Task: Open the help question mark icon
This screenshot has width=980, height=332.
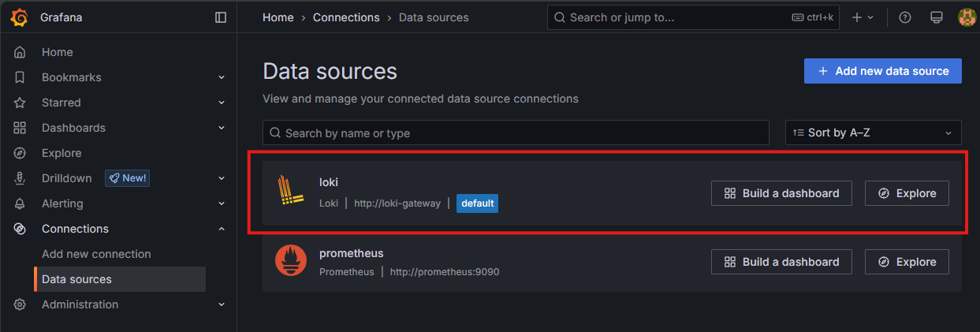Action: pyautogui.click(x=905, y=17)
